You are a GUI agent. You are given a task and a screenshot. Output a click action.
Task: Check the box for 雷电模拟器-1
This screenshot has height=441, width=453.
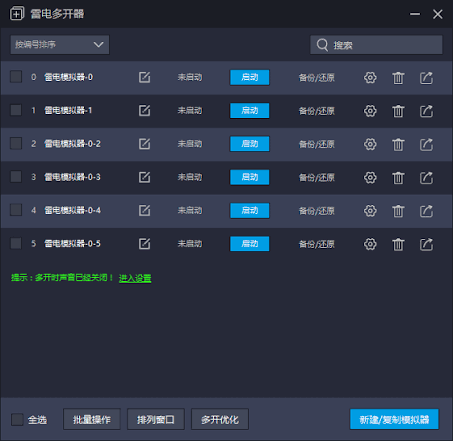[x=16, y=110]
